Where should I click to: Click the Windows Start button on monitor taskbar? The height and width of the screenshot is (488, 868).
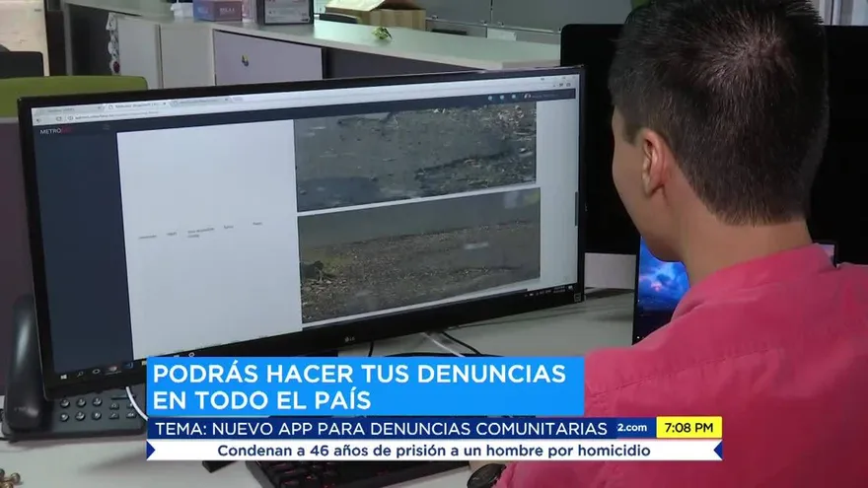point(64,377)
